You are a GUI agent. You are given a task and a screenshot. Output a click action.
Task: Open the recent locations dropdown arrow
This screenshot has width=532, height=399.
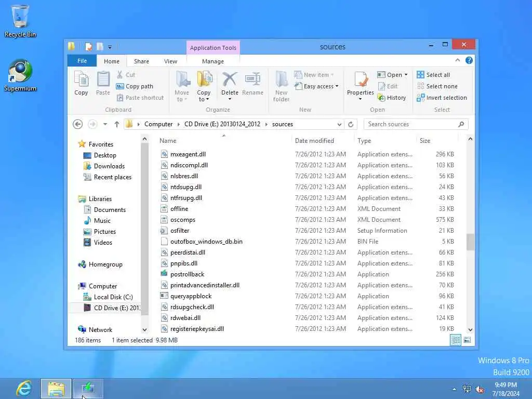point(105,124)
